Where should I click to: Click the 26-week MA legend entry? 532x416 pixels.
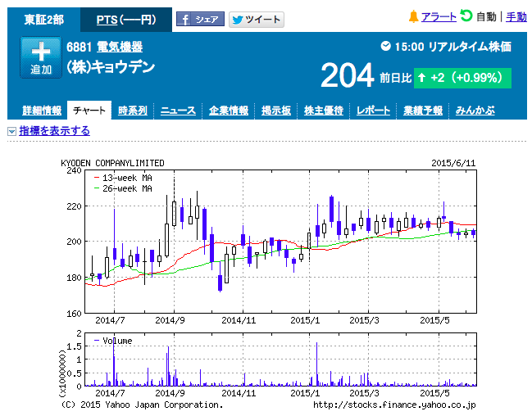(x=123, y=188)
